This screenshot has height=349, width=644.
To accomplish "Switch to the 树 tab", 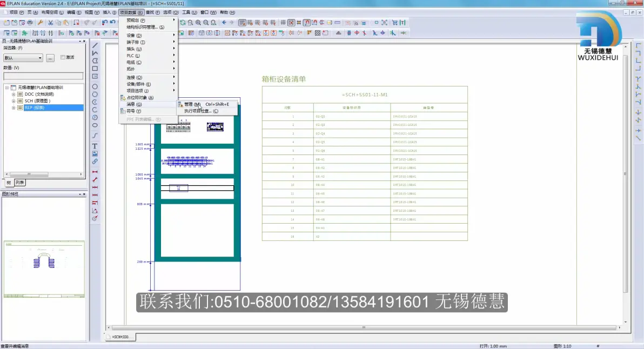I will pyautogui.click(x=9, y=182).
